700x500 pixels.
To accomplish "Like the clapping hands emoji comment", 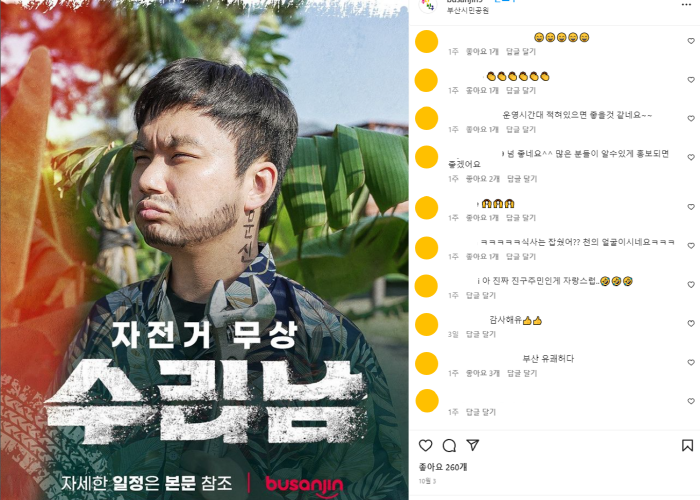I will 691,79.
